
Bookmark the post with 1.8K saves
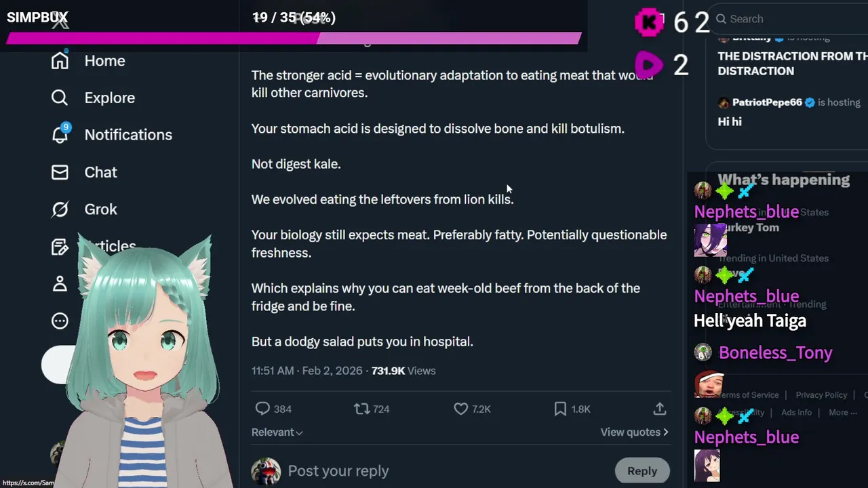point(560,409)
